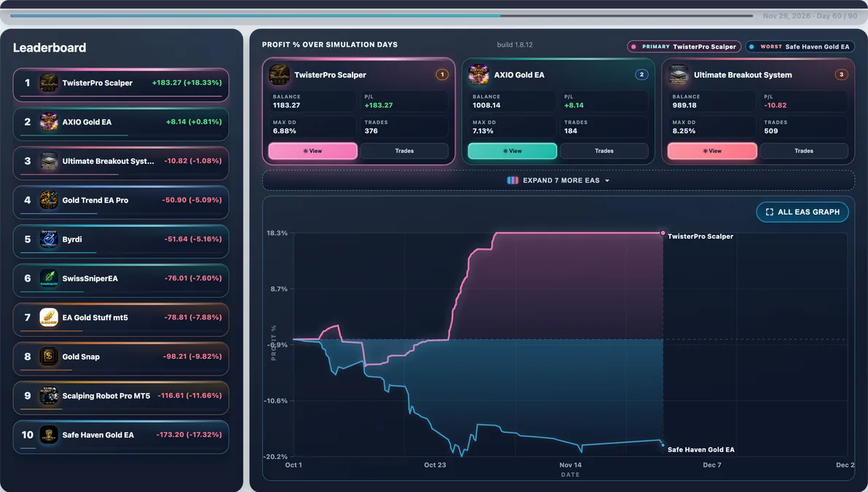The width and height of the screenshot is (868, 492).
Task: Toggle View on the TwisterPro Scalper card
Action: pyautogui.click(x=313, y=151)
